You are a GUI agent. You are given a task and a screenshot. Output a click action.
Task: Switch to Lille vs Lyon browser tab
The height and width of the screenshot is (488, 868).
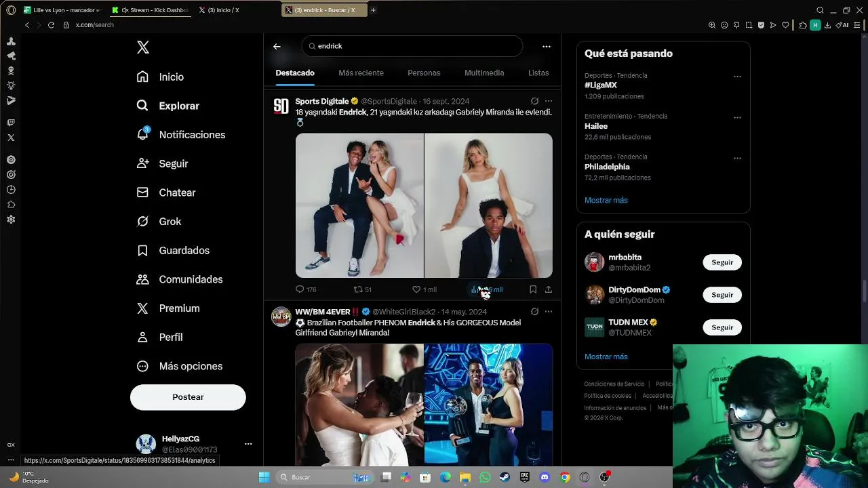click(62, 10)
